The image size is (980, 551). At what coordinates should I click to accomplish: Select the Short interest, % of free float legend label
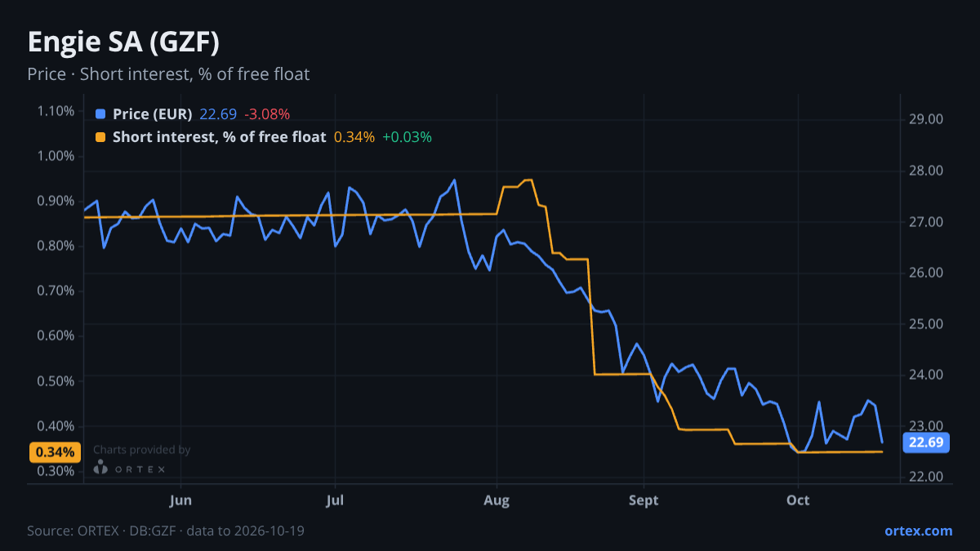pyautogui.click(x=219, y=137)
